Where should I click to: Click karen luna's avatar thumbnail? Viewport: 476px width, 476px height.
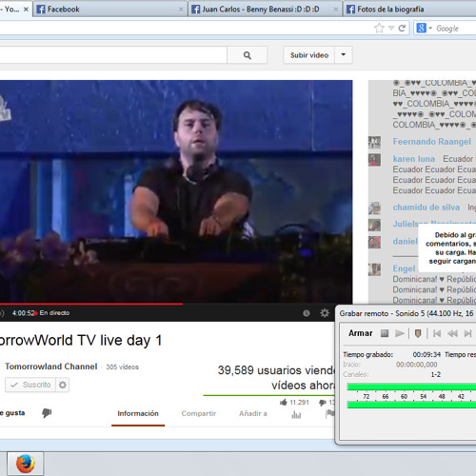(x=374, y=160)
